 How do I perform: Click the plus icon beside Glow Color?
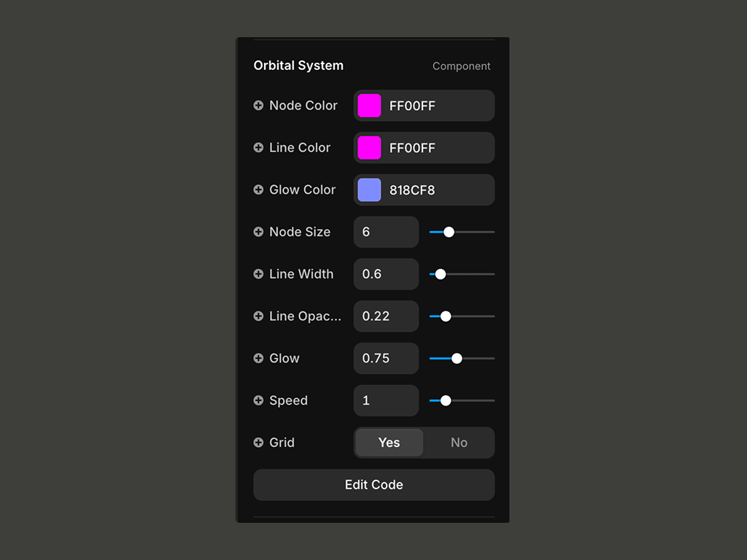[258, 190]
